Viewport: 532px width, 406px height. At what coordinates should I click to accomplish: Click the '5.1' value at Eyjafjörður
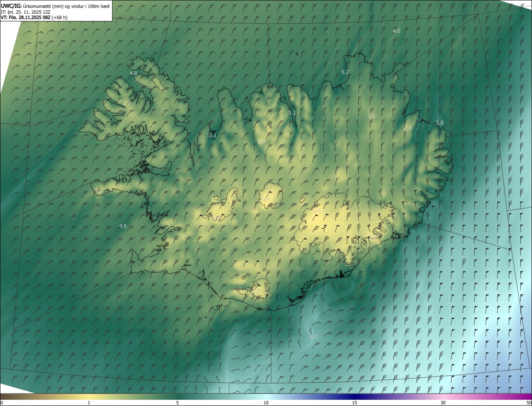[x=292, y=113]
